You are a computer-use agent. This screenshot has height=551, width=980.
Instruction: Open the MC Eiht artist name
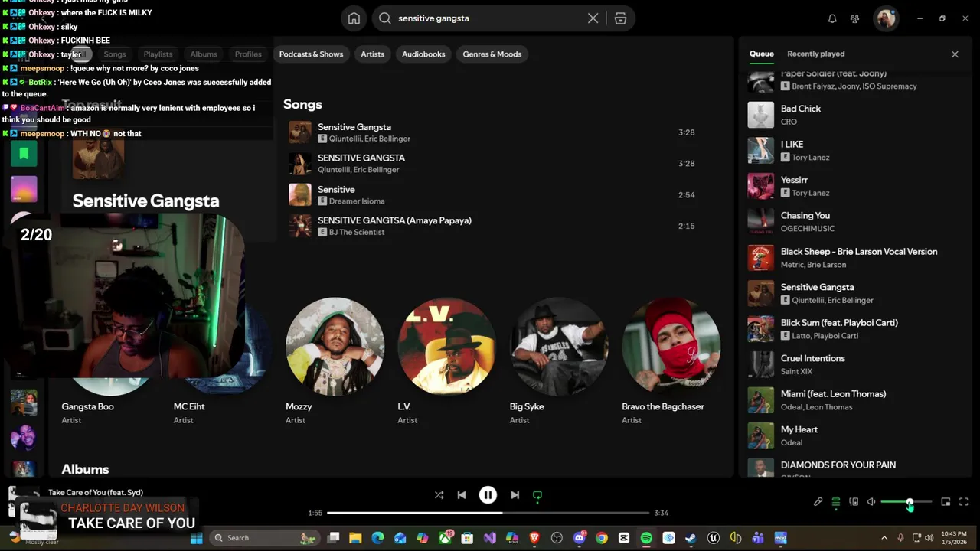click(189, 406)
